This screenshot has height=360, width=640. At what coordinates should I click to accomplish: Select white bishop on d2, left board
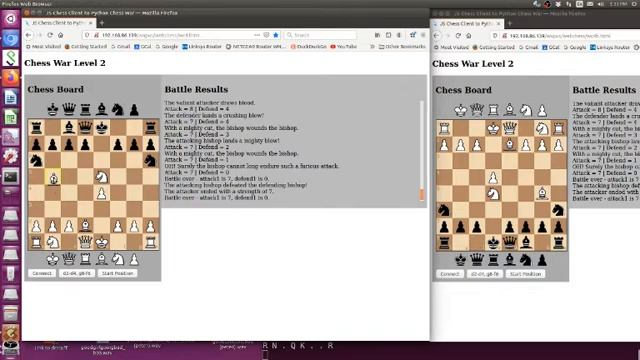click(x=85, y=226)
